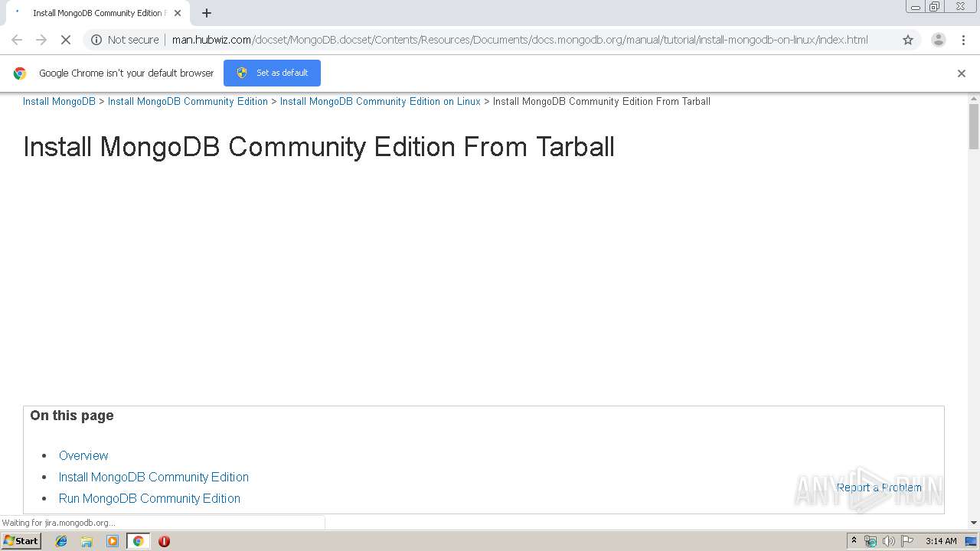Viewport: 980px width, 551px height.
Task: Open the Install MongoDB Community Edition breadcrumb
Action: 188,101
